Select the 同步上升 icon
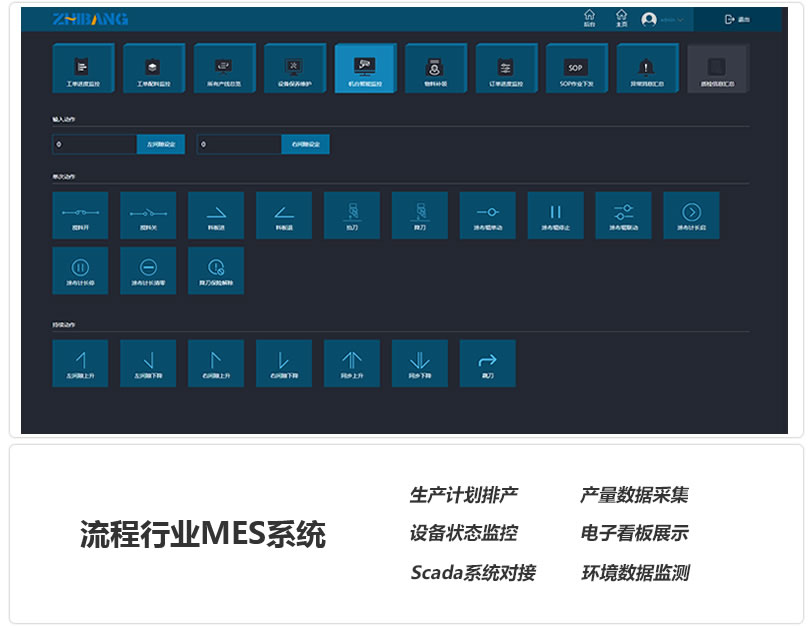This screenshot has height=626, width=812. tap(351, 363)
